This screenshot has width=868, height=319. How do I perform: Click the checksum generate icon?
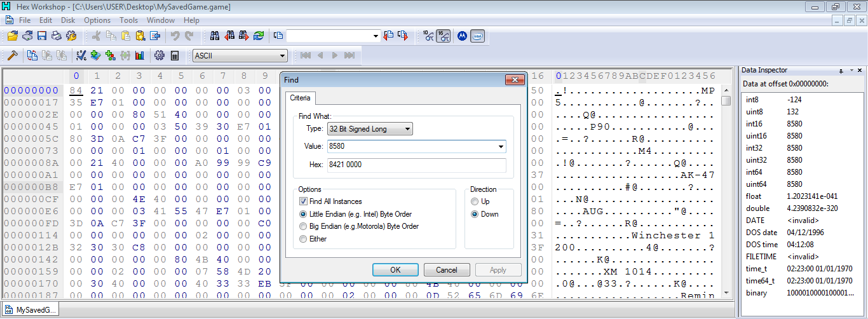pos(81,55)
